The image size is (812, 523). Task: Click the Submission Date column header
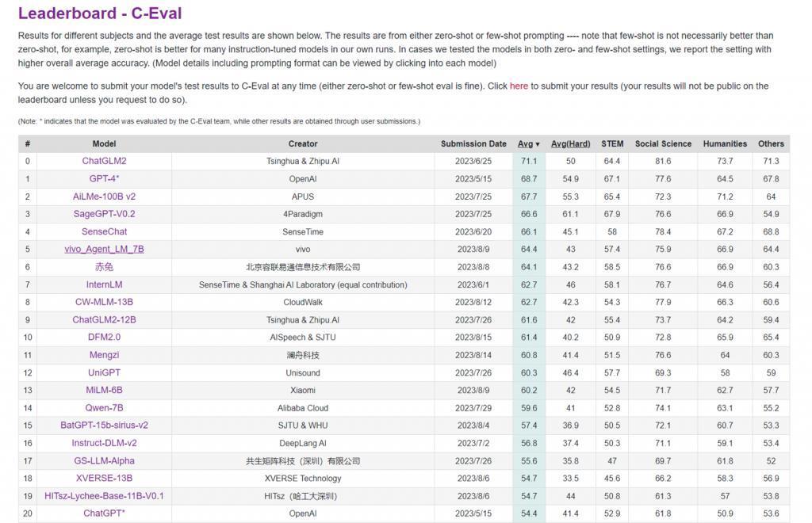(473, 144)
